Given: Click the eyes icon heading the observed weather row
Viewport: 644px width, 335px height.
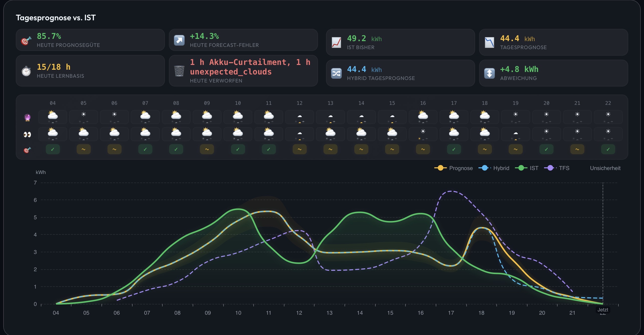Looking at the screenshot, I should [27, 135].
